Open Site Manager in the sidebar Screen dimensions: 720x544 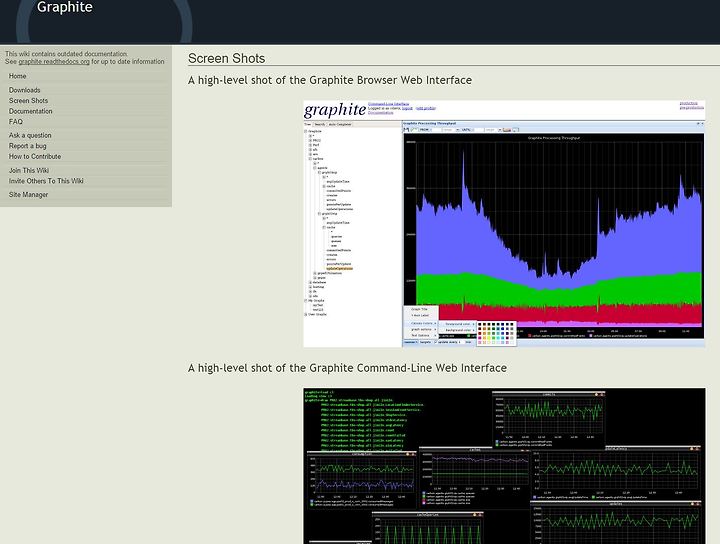coord(28,195)
